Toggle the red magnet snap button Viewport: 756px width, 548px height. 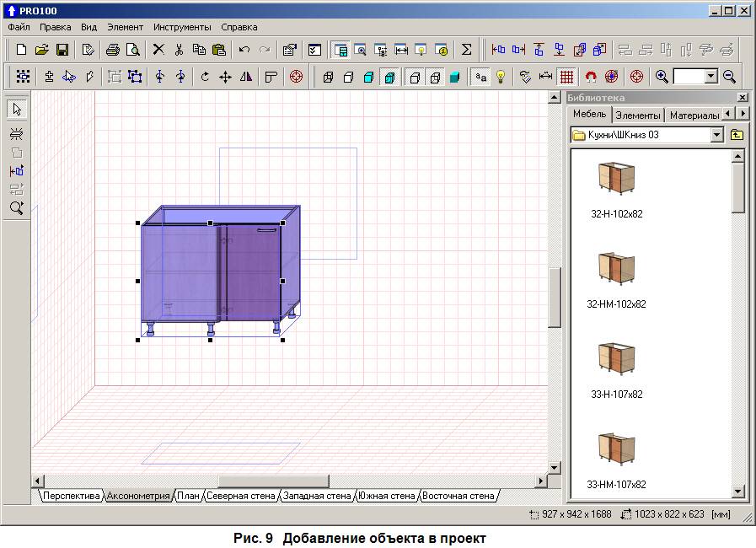click(591, 77)
